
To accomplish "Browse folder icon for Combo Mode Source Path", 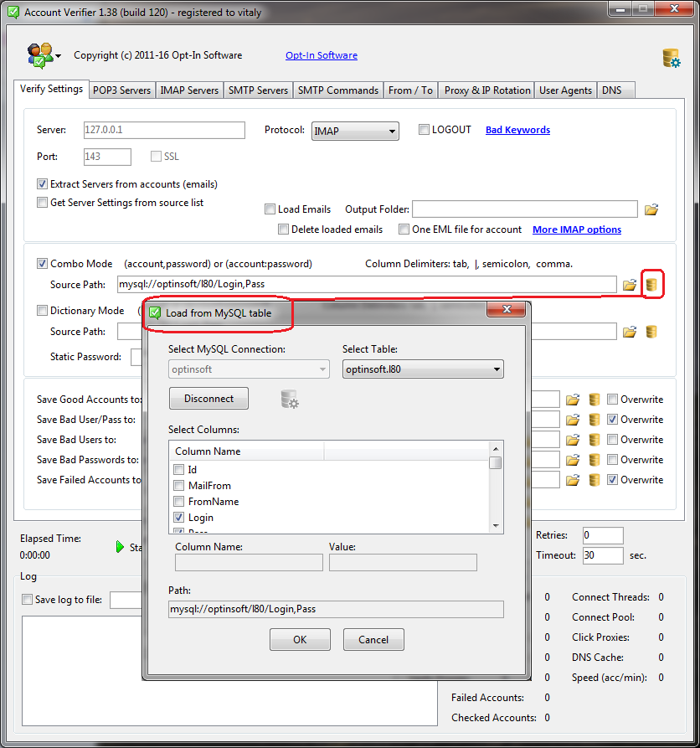I will 630,285.
